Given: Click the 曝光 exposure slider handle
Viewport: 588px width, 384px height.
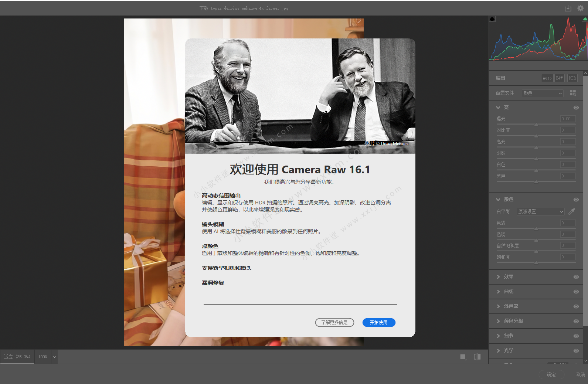Looking at the screenshot, I should (536, 125).
